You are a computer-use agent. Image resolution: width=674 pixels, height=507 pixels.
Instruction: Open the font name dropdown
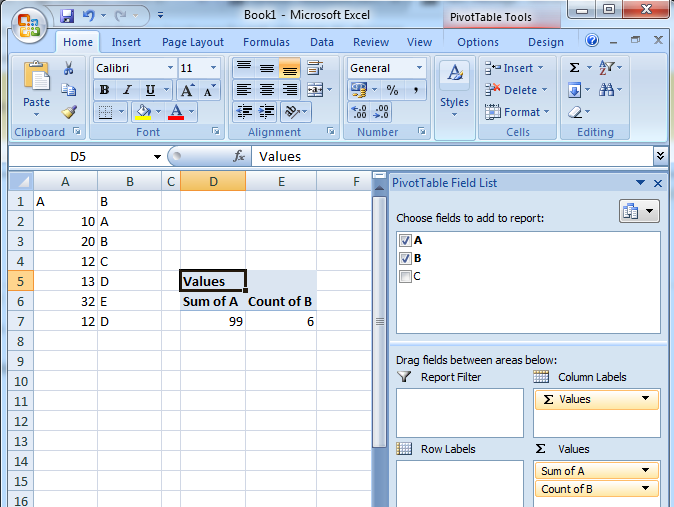(170, 68)
